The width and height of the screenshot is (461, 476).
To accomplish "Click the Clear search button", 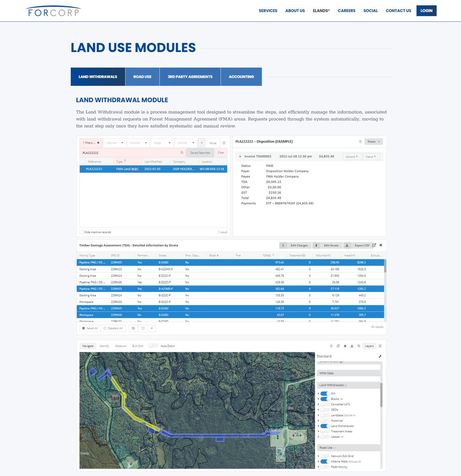I will point(221,153).
